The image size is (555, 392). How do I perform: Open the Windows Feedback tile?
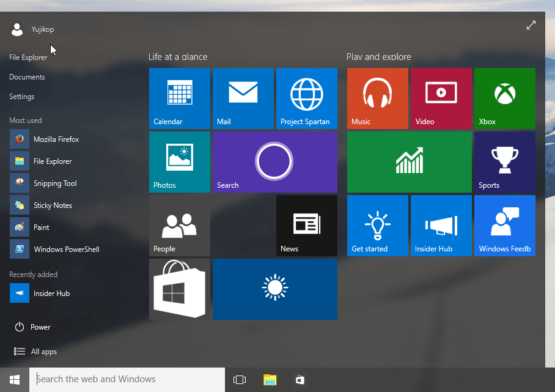click(505, 226)
